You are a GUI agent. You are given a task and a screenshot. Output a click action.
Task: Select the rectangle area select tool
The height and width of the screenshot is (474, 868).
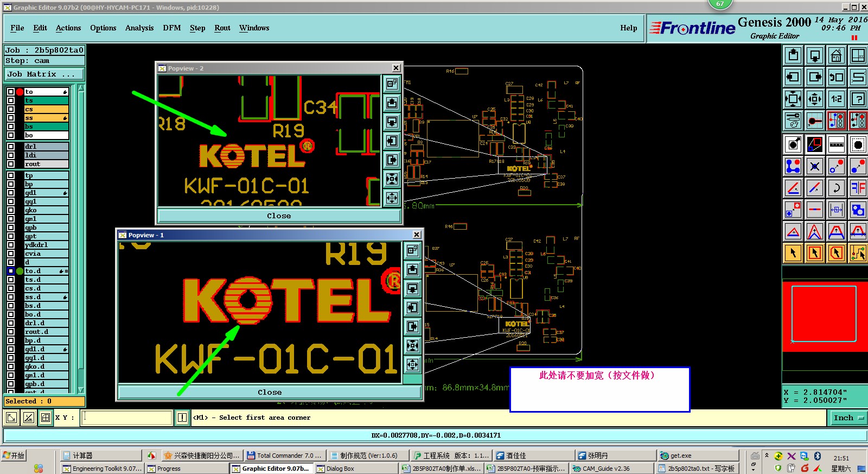point(815,253)
